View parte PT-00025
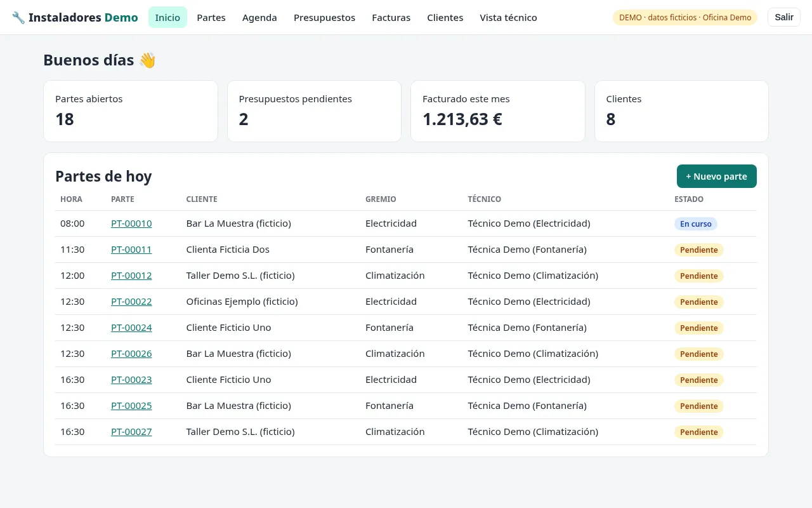 click(131, 406)
